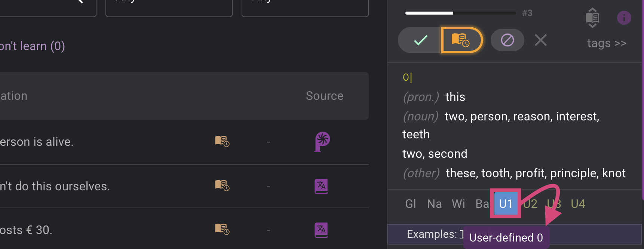Click learning status icon beside 'erson is alive.'

coord(222,141)
